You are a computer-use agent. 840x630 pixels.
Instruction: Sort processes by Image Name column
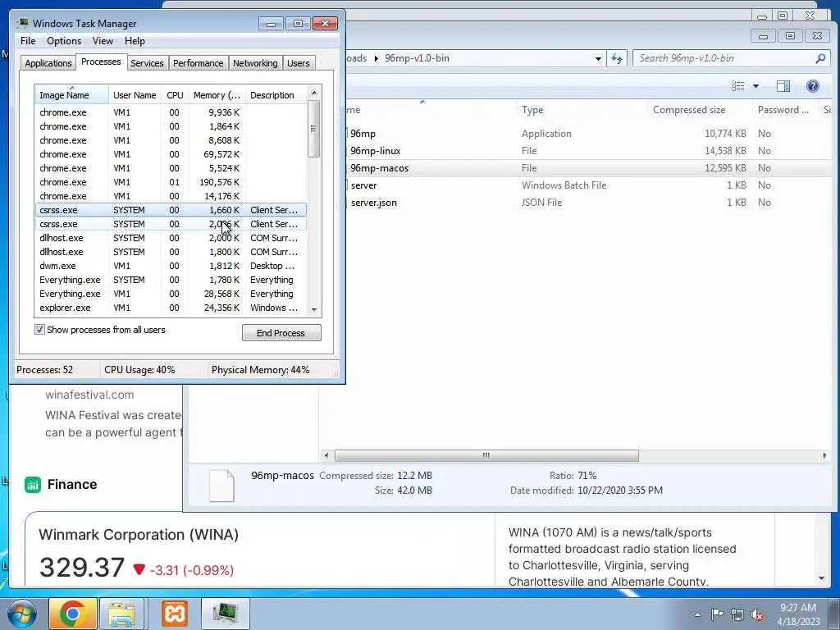[x=71, y=95]
